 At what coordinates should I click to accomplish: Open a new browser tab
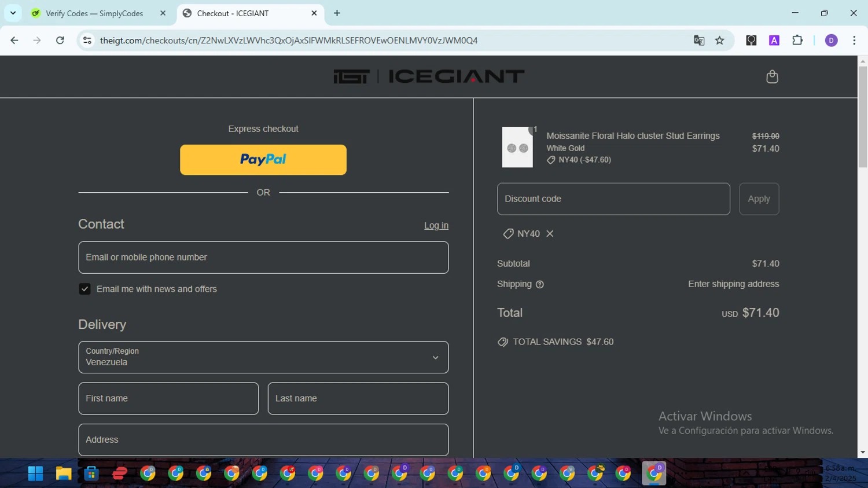pos(337,13)
